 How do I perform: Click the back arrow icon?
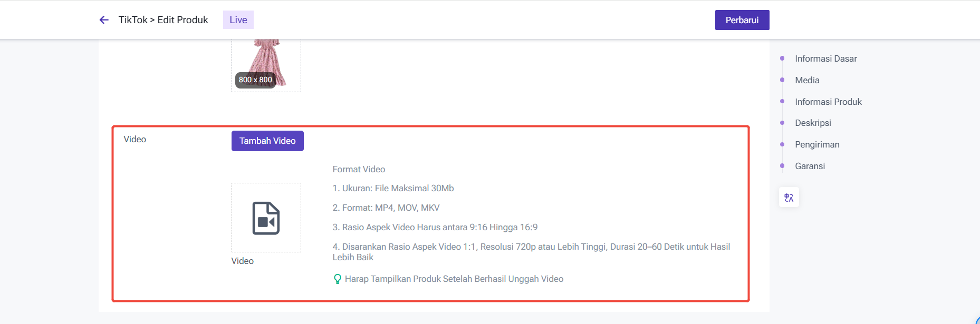(104, 20)
